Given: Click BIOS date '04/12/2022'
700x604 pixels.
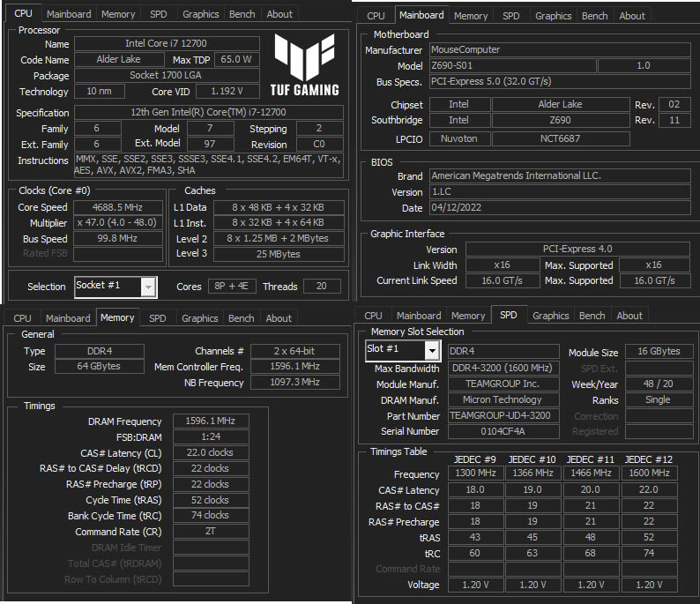Looking at the screenshot, I should [560, 207].
